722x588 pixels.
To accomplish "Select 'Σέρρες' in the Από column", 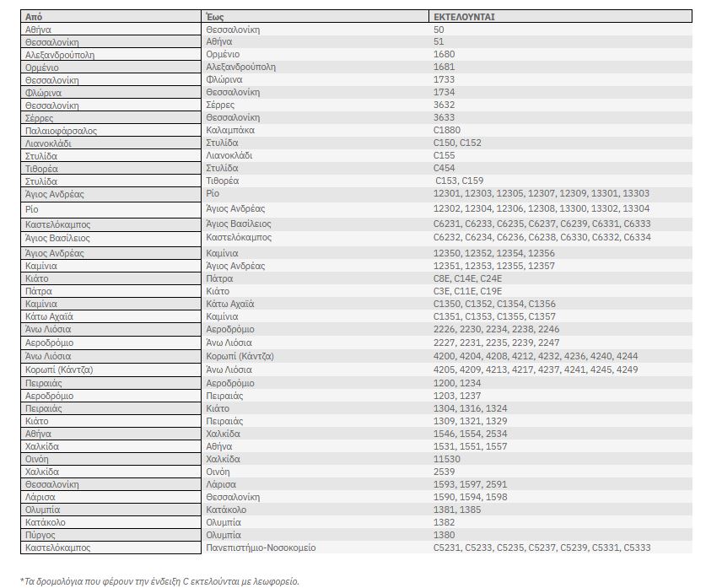I will pos(42,118).
